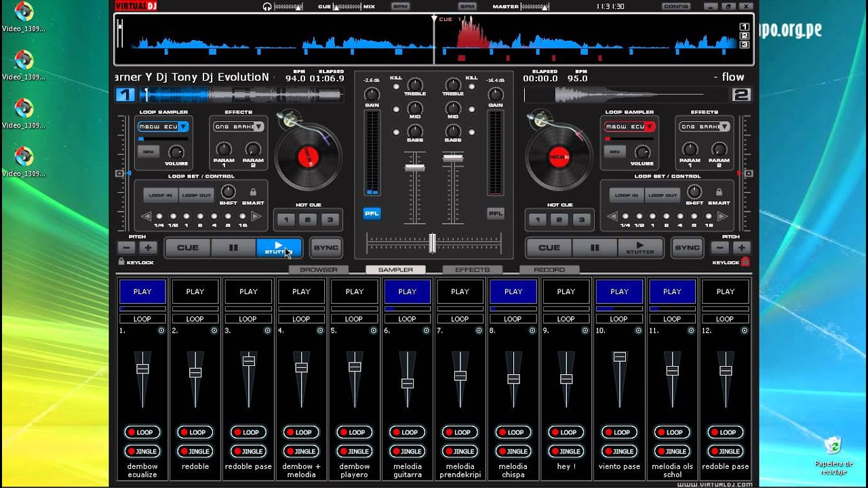This screenshot has height=488, width=868.
Task: Toggle Treble kill on left channel
Action: click(x=396, y=87)
